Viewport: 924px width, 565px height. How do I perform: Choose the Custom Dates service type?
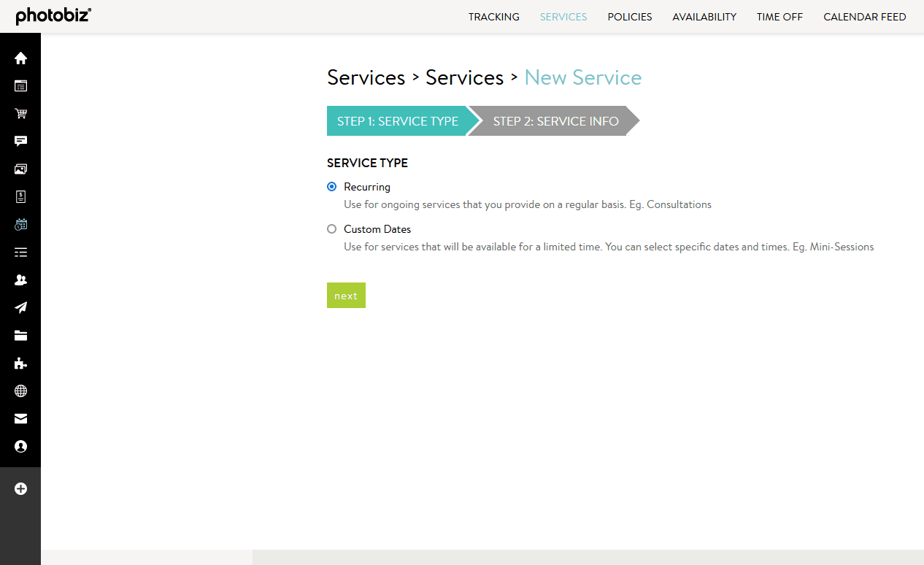[x=332, y=228]
